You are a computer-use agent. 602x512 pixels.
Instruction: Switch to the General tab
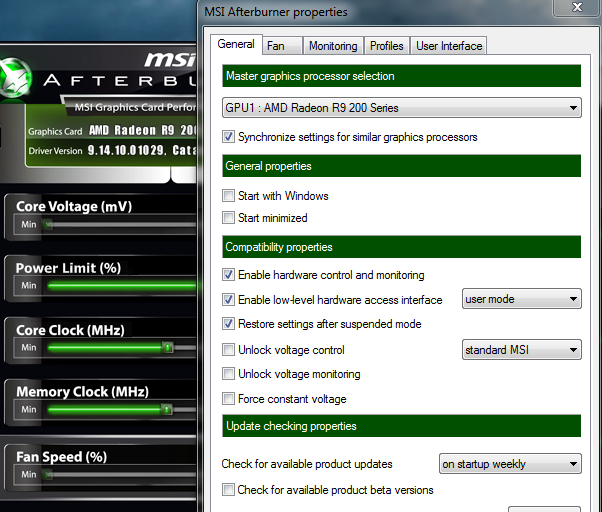coord(236,44)
